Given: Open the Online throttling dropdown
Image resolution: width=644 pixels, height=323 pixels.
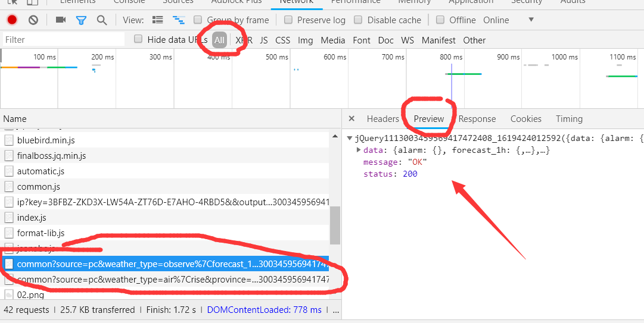Looking at the screenshot, I should 508,20.
